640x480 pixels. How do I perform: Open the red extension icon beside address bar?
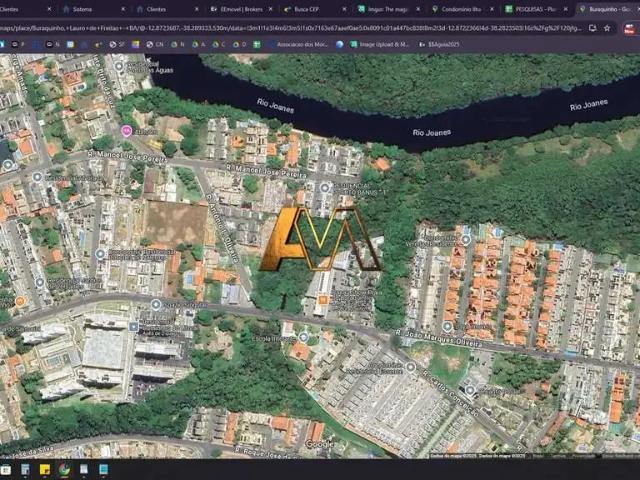631,29
